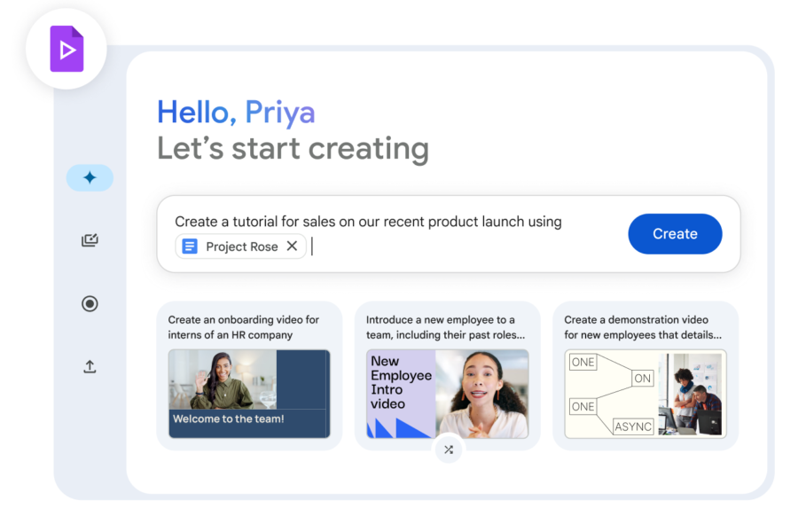Shuffle the prompt suggestion cards
This screenshot has width=798, height=532.
[x=449, y=450]
